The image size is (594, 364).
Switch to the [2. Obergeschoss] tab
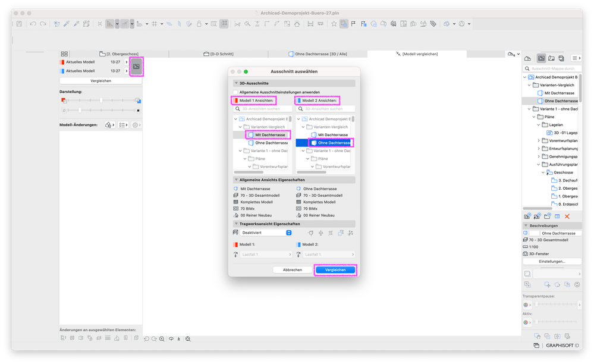pyautogui.click(x=119, y=54)
